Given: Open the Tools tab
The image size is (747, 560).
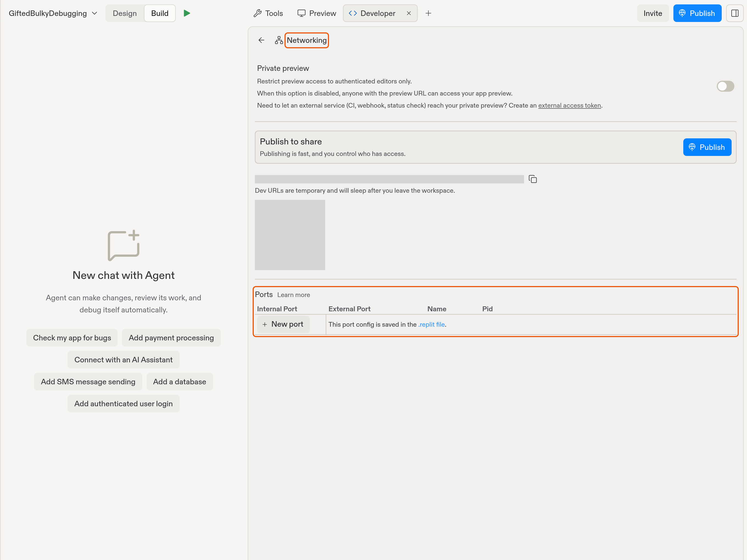Looking at the screenshot, I should 268,13.
